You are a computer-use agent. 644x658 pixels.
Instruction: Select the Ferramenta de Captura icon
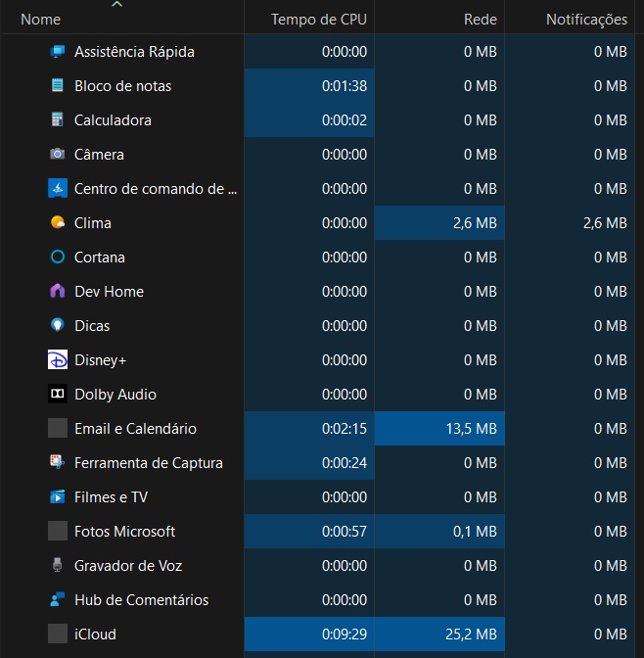coord(58,463)
